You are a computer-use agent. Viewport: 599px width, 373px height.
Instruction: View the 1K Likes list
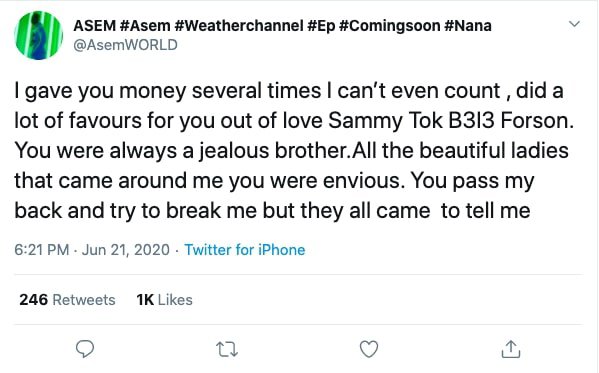click(x=165, y=300)
